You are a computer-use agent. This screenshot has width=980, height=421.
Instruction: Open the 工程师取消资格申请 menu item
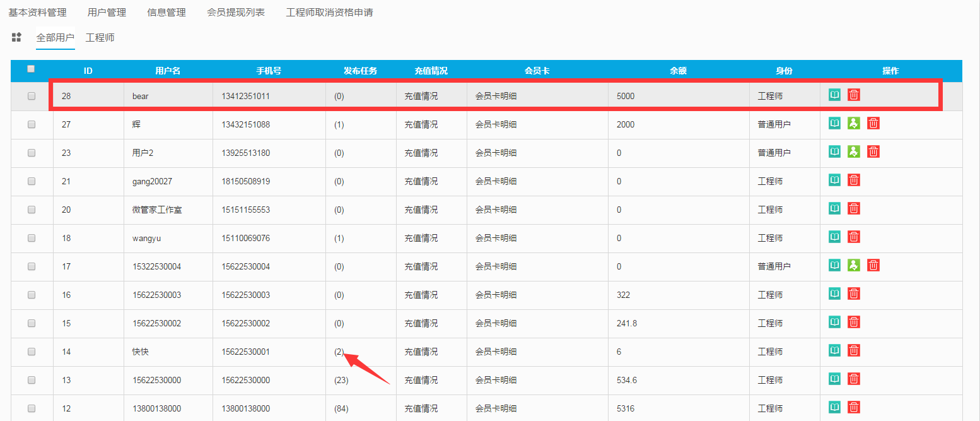(x=329, y=13)
